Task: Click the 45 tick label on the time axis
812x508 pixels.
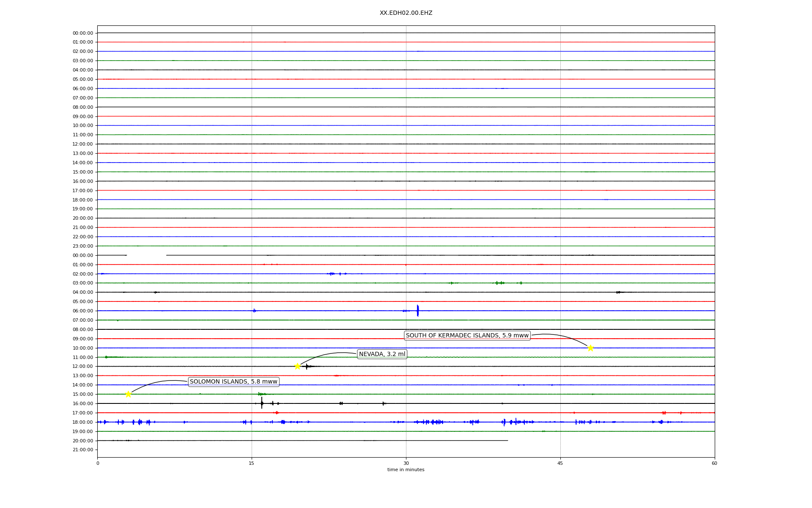Action: coord(560,463)
